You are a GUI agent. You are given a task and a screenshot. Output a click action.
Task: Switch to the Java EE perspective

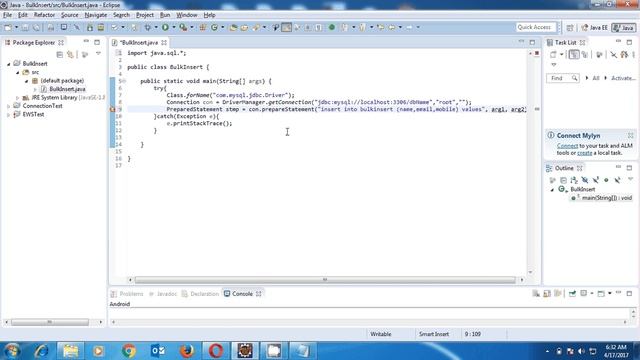click(594, 28)
